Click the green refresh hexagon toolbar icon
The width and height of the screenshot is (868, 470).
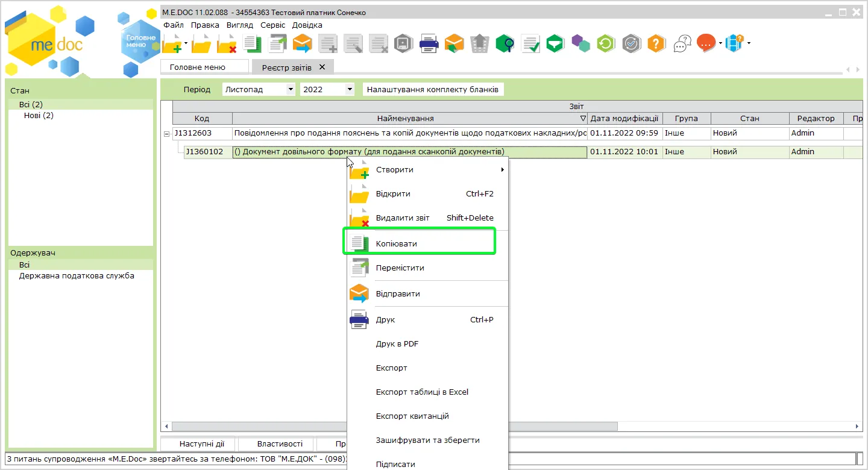(606, 43)
